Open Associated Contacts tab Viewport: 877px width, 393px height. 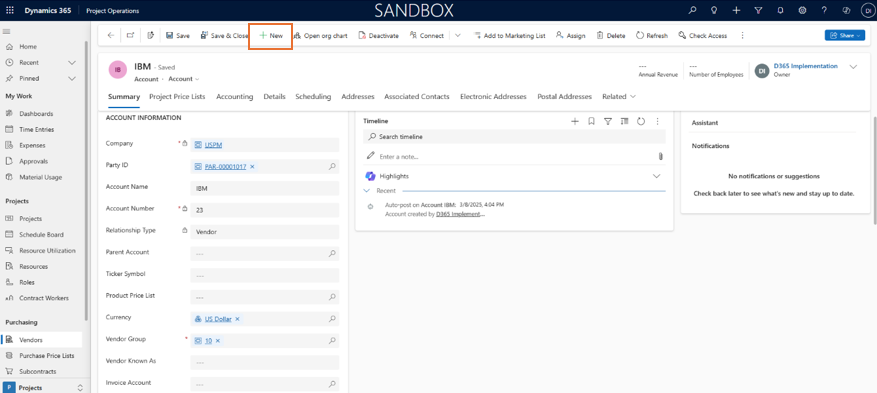(417, 96)
